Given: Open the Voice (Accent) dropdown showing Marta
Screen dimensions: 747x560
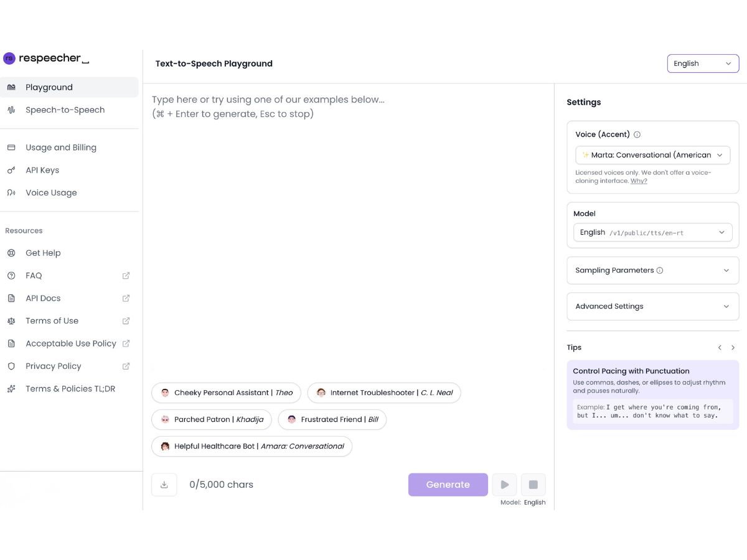Looking at the screenshot, I should tap(652, 155).
